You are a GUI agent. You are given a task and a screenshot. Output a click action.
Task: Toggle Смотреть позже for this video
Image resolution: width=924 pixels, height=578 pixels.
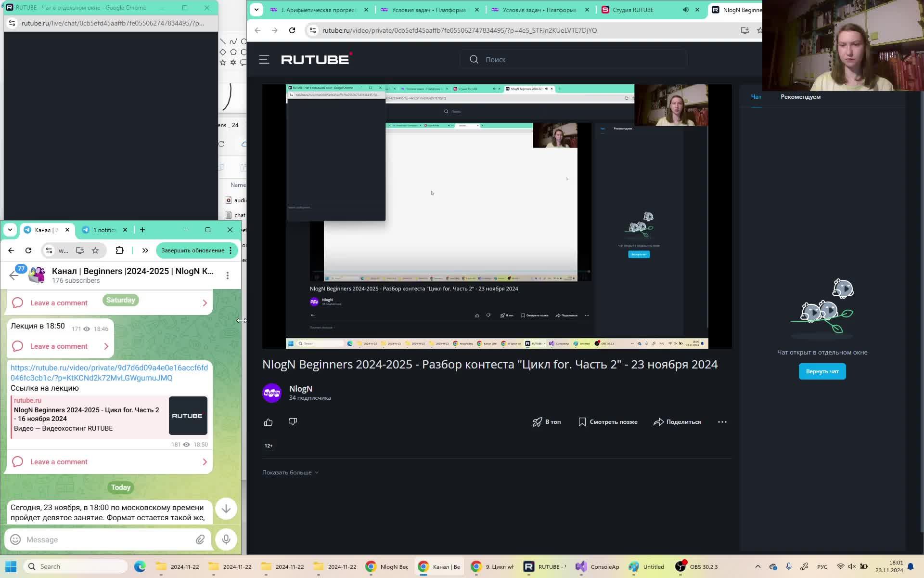coord(608,422)
